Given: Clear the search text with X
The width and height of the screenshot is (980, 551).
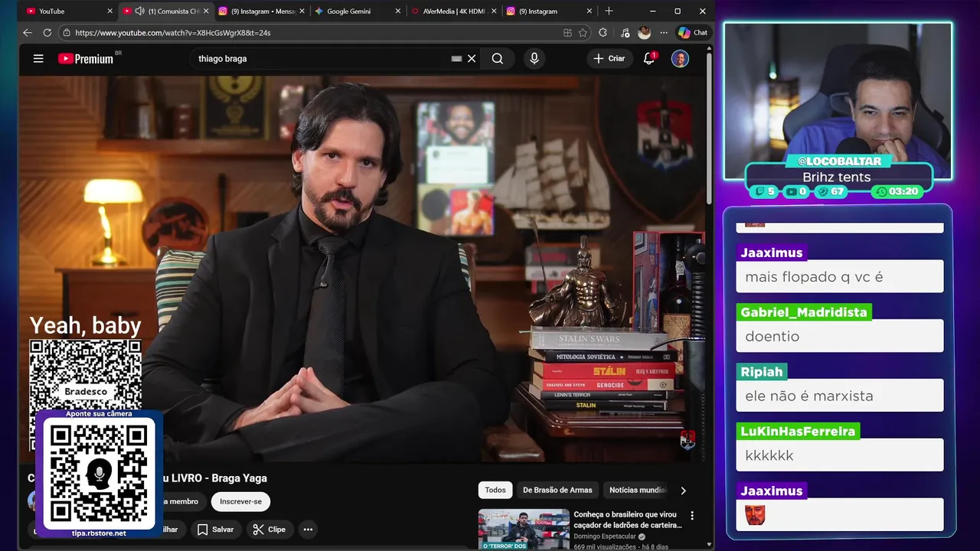Looking at the screenshot, I should coord(472,58).
